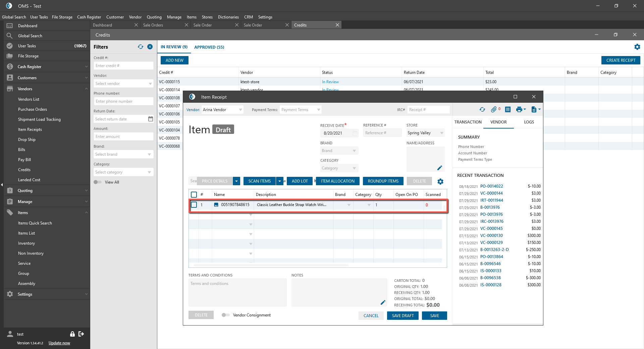Open transaction link PO-0014022
The width and height of the screenshot is (644, 349).
(491, 186)
